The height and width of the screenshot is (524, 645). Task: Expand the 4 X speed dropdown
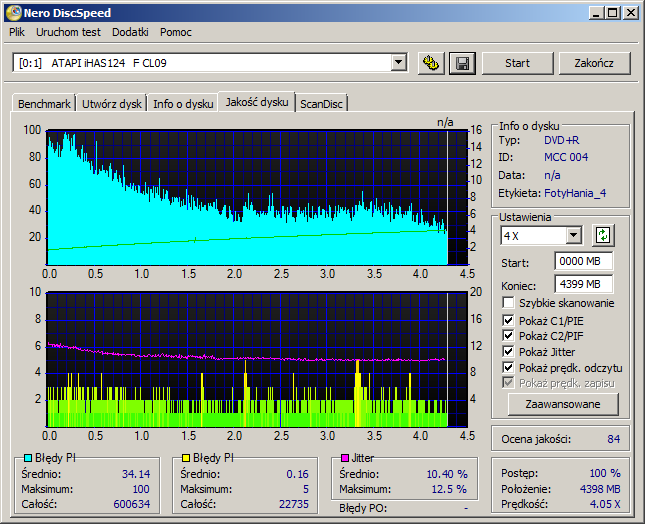(x=573, y=236)
